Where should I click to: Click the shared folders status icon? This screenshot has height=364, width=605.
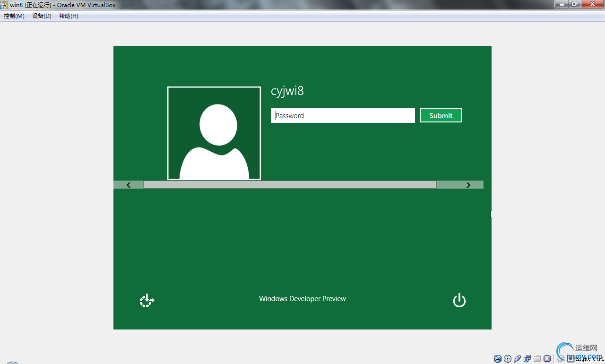click(x=537, y=359)
